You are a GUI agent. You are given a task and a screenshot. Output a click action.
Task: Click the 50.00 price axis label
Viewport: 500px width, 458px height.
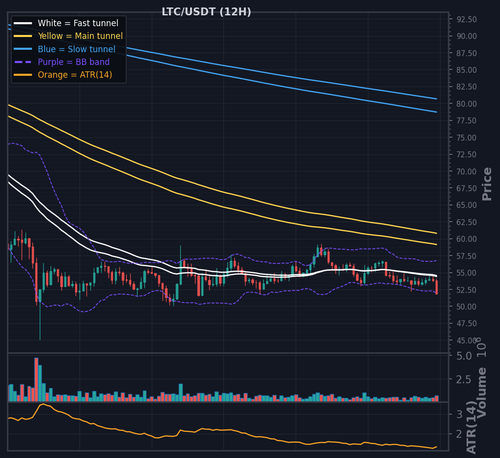pos(466,307)
